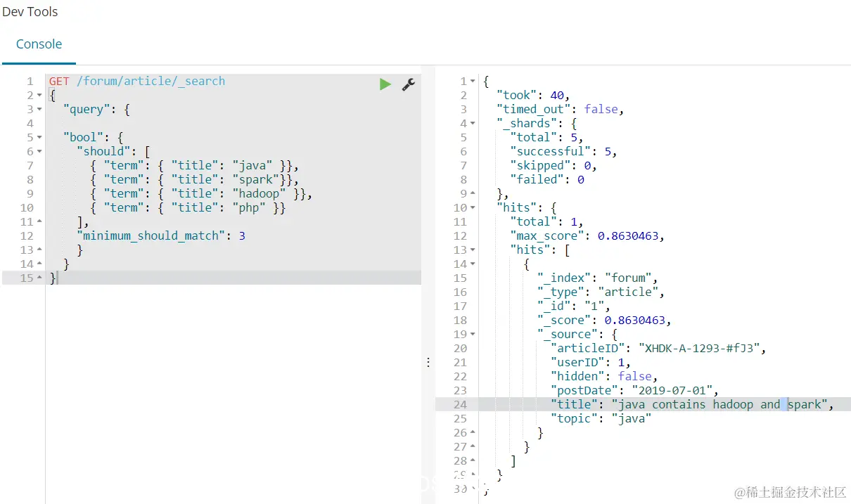Collapse the hit object at response line 14
This screenshot has height=504, width=851.
(x=473, y=264)
